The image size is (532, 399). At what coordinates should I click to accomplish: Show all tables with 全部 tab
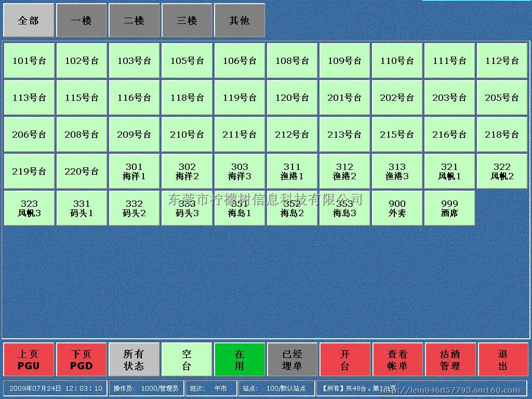click(x=29, y=21)
